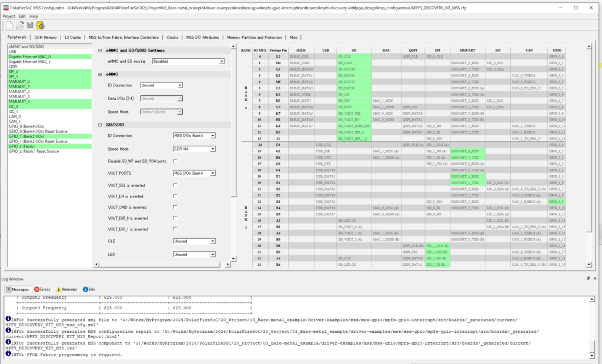Click the highlighted GPIO_1_9 green cell
The width and height of the screenshot is (602, 364).
[x=556, y=201]
